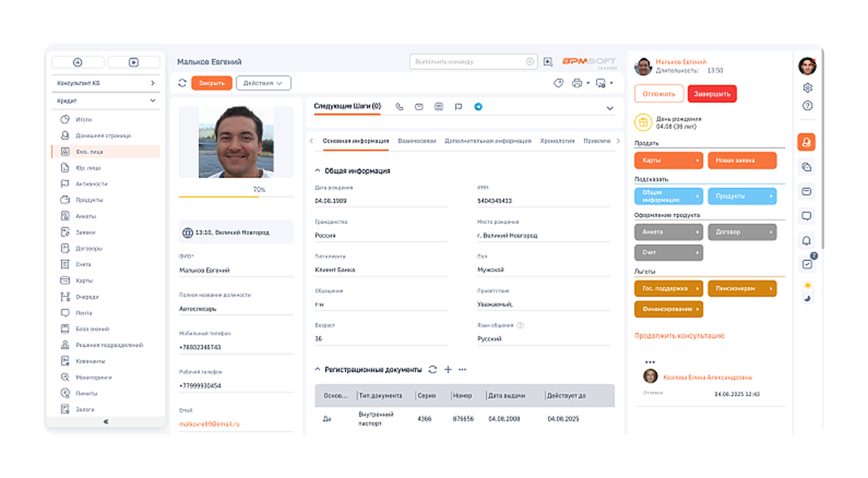Switch to the Хронология tab
This screenshot has height=478, width=868.
click(x=557, y=141)
